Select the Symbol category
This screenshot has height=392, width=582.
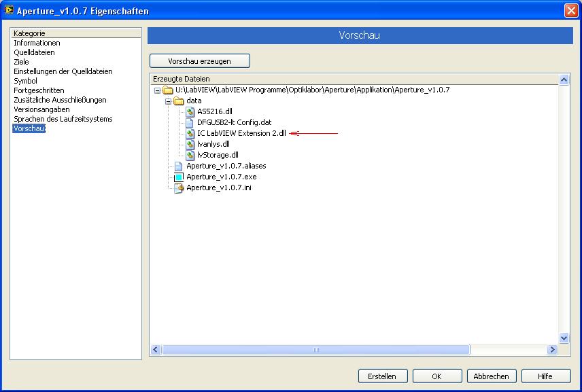25,81
